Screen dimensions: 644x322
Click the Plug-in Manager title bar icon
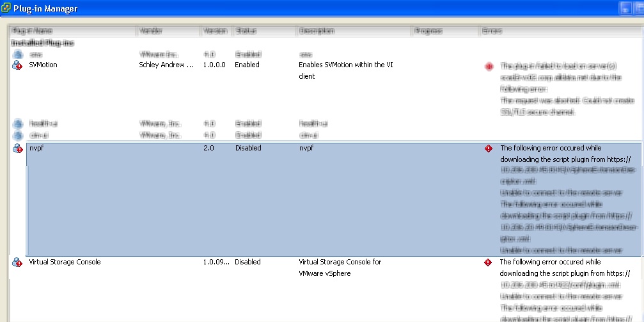pyautogui.click(x=6, y=8)
